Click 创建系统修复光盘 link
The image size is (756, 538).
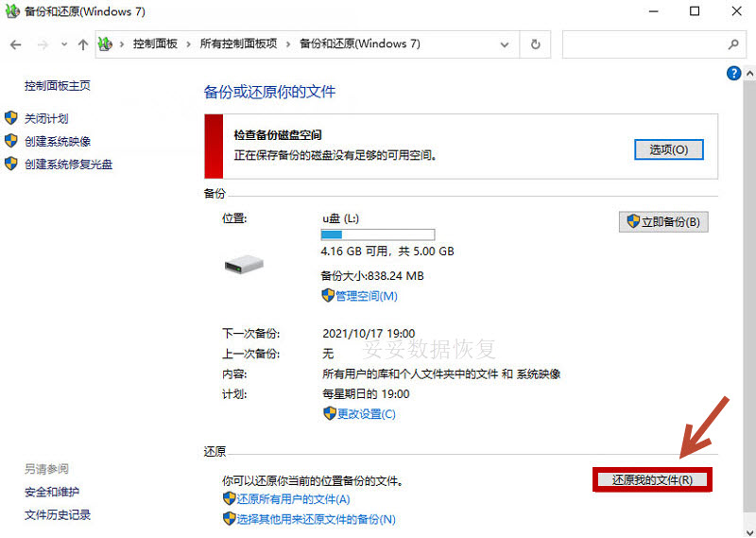(x=68, y=165)
